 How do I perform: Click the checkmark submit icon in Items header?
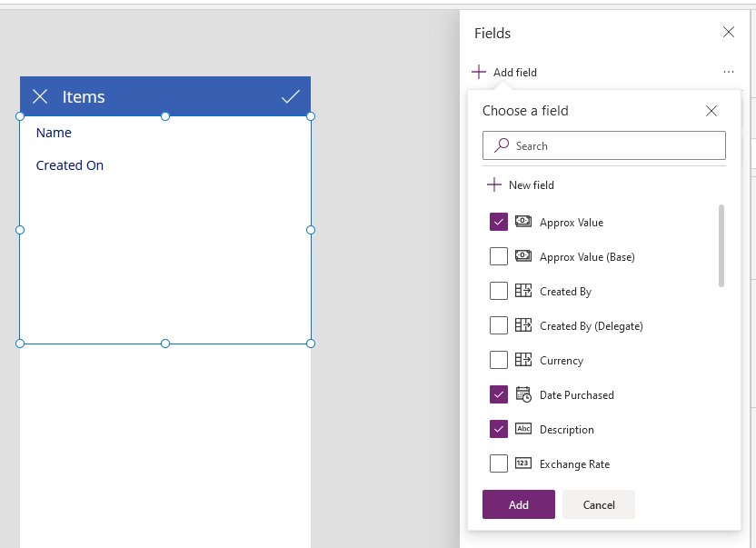(x=291, y=96)
